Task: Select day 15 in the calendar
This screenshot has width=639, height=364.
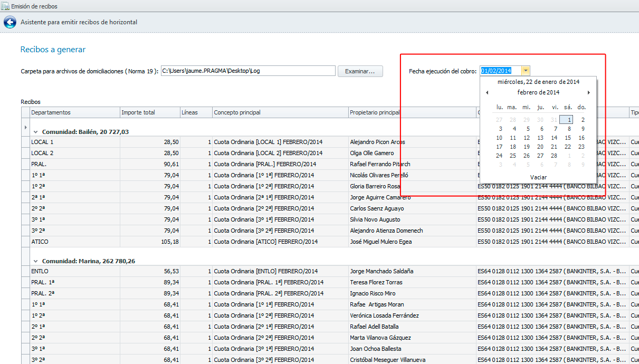Action: click(x=568, y=138)
